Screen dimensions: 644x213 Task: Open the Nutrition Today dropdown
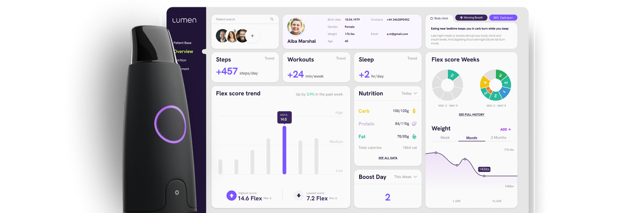pyautogui.click(x=409, y=93)
